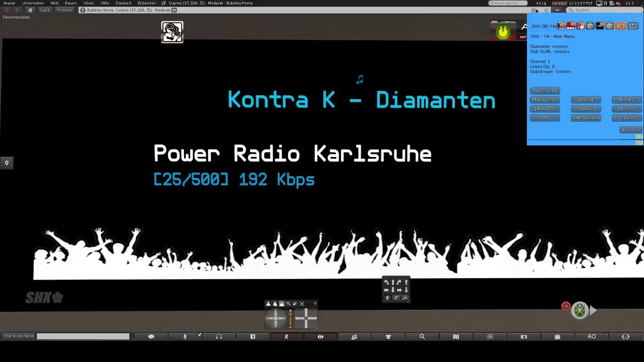Open the Welt menu
The image size is (644, 362).
[x=54, y=3]
